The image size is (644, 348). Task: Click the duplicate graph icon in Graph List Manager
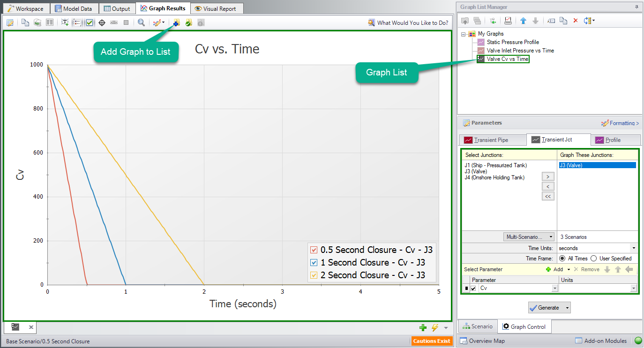coord(563,20)
